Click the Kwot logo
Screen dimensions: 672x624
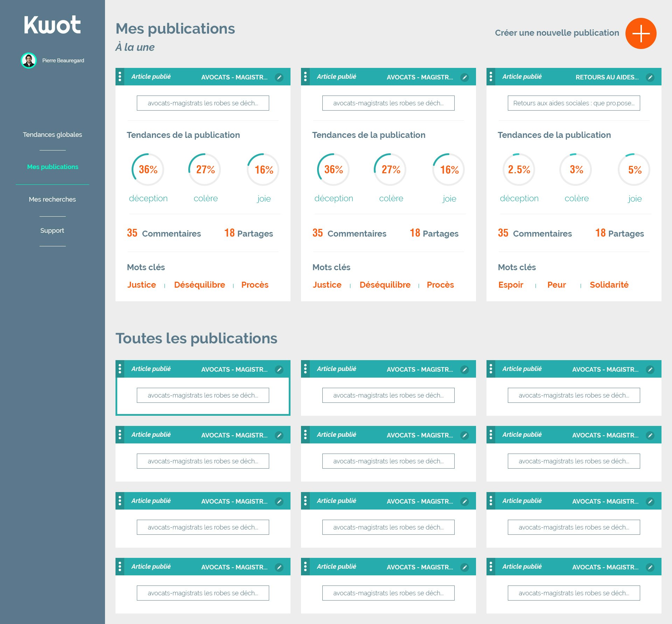click(52, 25)
